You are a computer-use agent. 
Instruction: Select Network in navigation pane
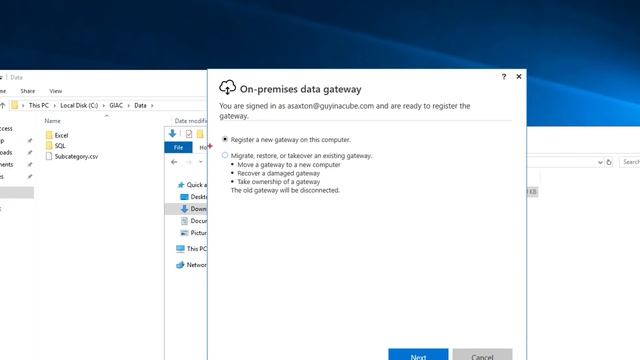click(x=191, y=265)
